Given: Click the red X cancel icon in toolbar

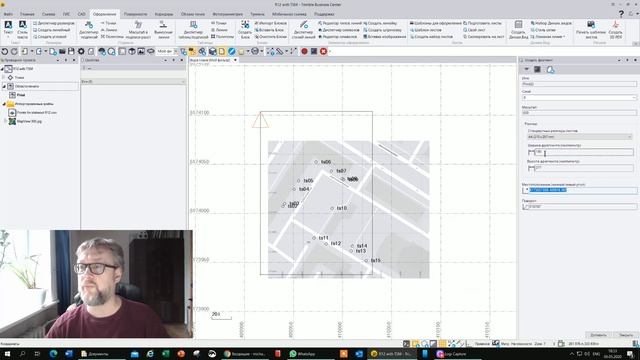Looking at the screenshot, I should 324,51.
